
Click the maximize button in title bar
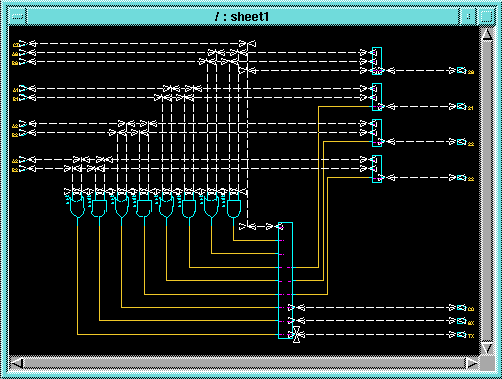[x=486, y=16]
